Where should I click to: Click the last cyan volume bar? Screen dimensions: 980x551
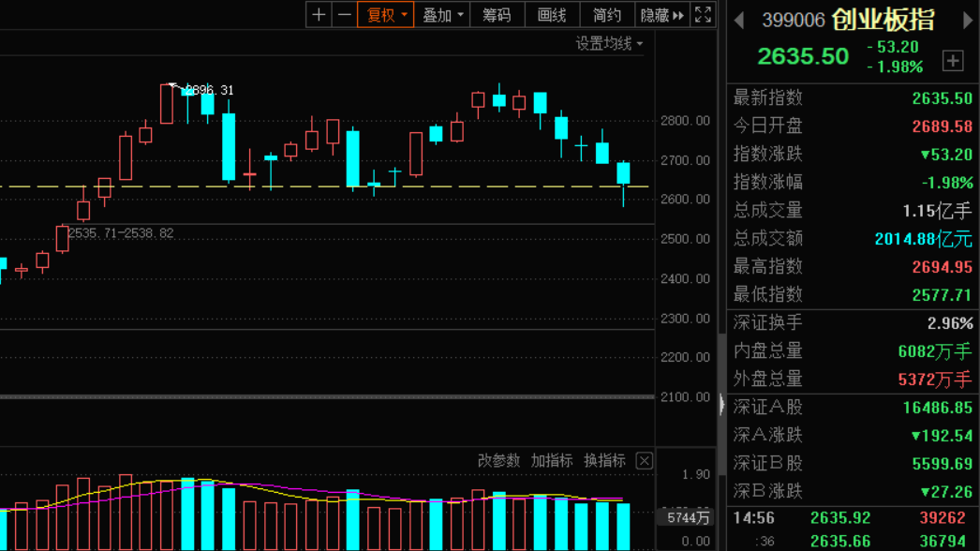point(623,527)
